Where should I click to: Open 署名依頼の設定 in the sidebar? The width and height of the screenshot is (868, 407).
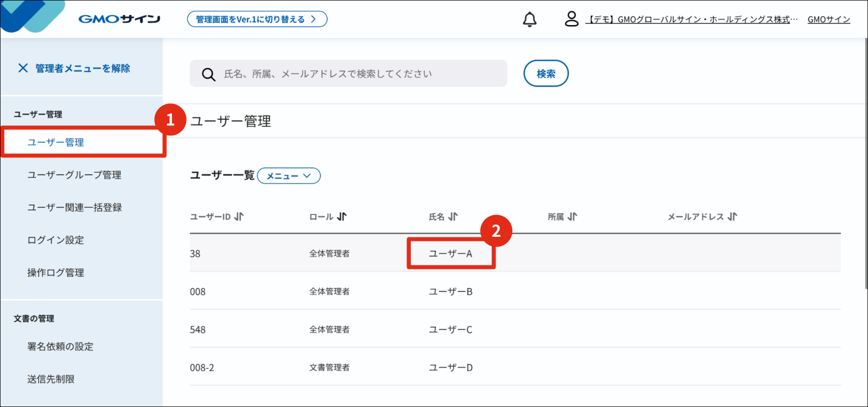(60, 346)
